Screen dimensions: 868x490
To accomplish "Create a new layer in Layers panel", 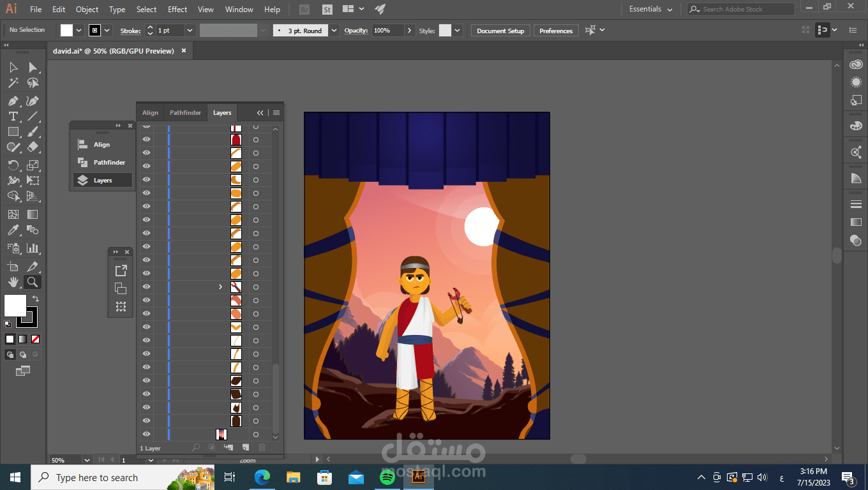I will coord(245,448).
